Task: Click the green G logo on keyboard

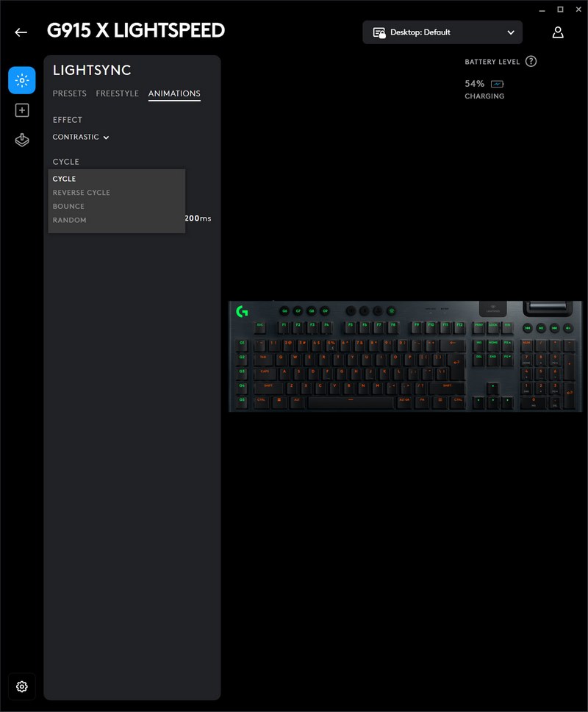Action: click(242, 311)
